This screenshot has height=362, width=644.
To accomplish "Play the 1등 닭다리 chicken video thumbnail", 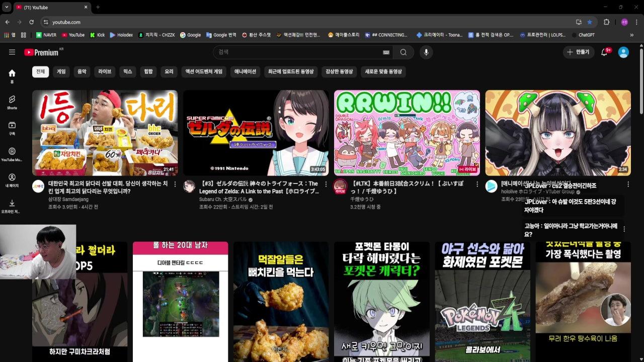I will (105, 133).
